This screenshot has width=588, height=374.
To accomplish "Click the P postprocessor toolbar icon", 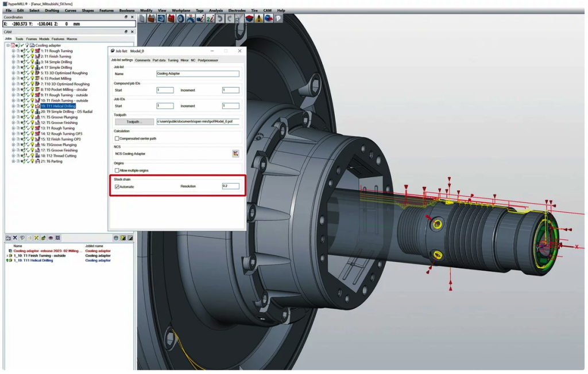I will tap(278, 18).
